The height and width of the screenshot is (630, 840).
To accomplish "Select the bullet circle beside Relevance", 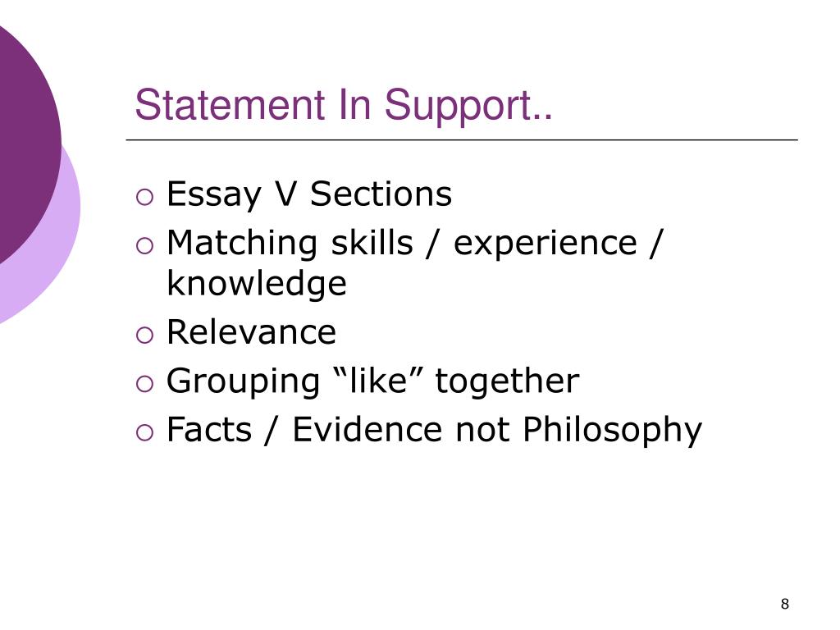I will click(144, 336).
